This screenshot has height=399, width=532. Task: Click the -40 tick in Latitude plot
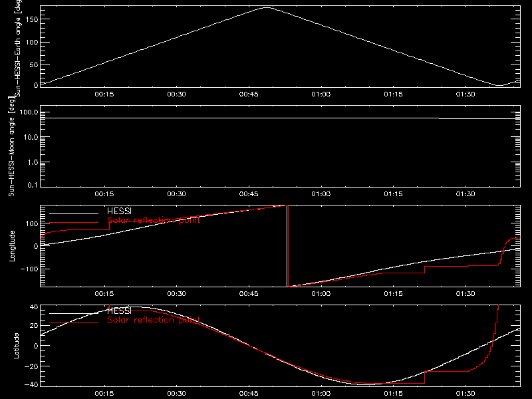[x=31, y=385]
